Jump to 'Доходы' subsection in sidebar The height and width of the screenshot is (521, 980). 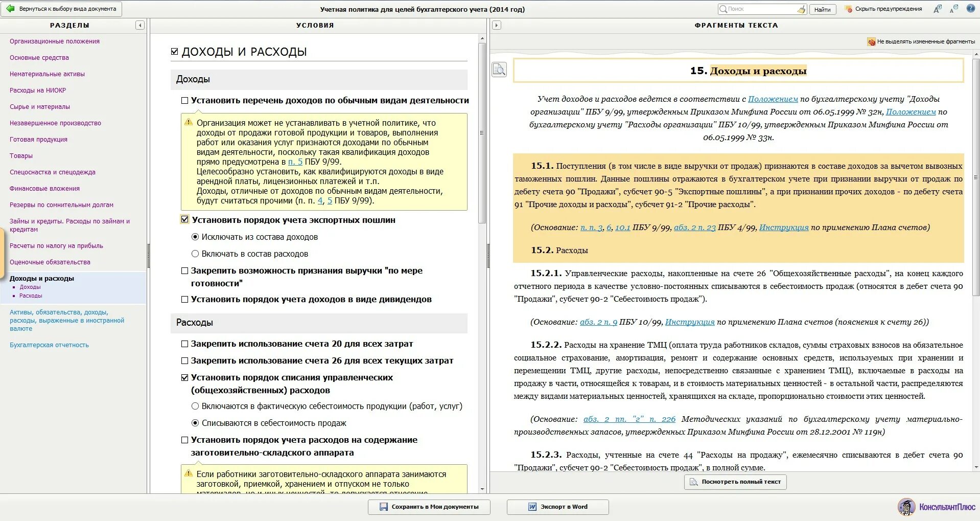click(30, 287)
